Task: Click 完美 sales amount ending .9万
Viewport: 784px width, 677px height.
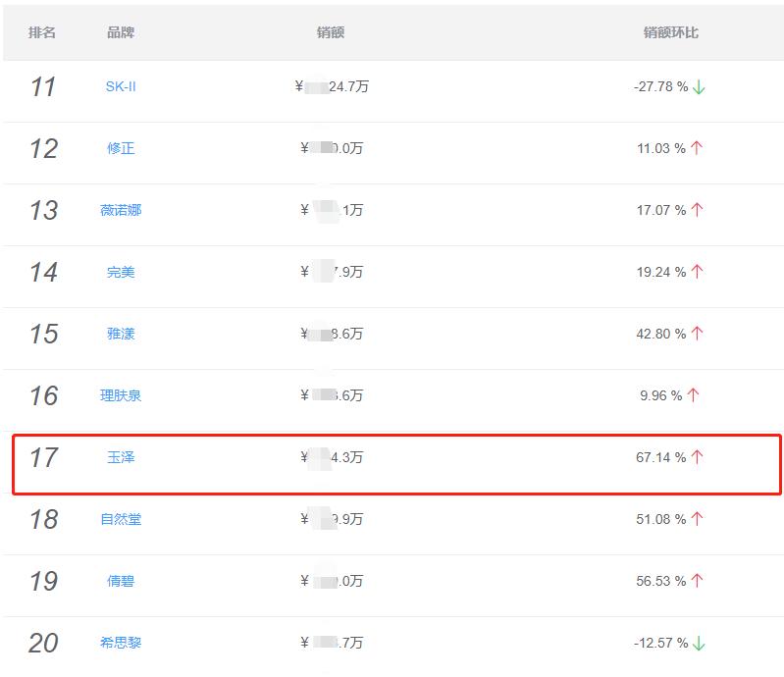Action: point(332,272)
